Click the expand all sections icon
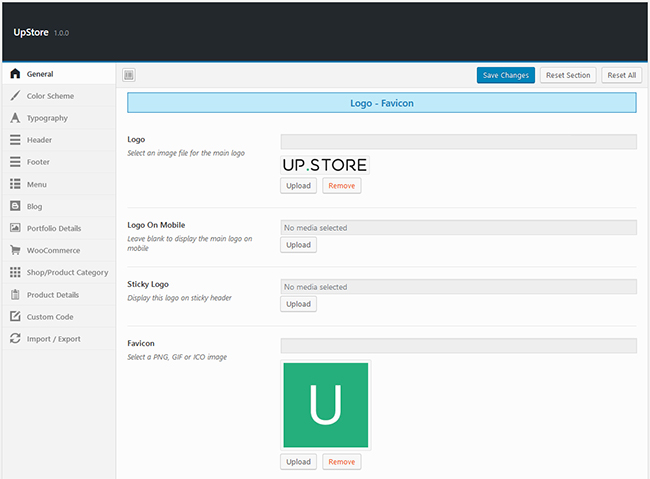Viewport: 650px width, 479px height. click(x=129, y=75)
